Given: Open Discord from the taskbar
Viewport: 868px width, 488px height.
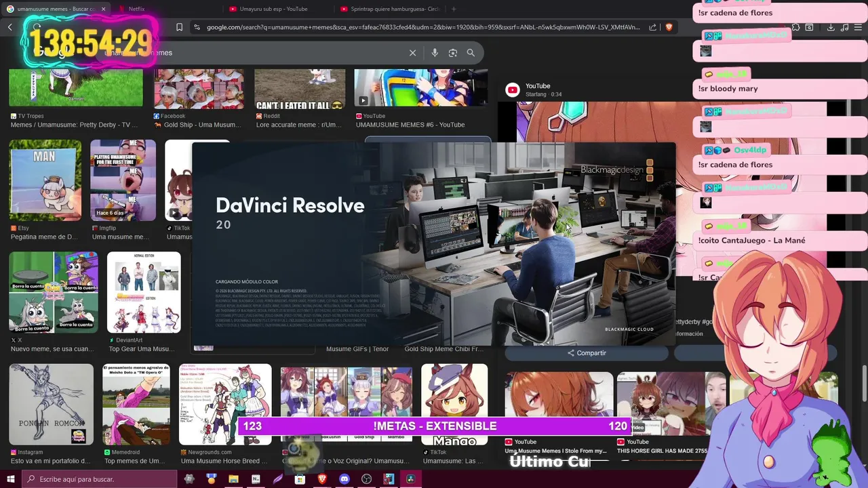Looking at the screenshot, I should (344, 479).
